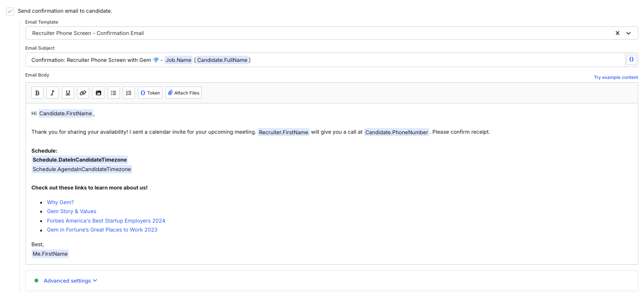The width and height of the screenshot is (644, 293).
Task: Select the Candidate.PhoneNumber token in body
Action: coord(397,132)
